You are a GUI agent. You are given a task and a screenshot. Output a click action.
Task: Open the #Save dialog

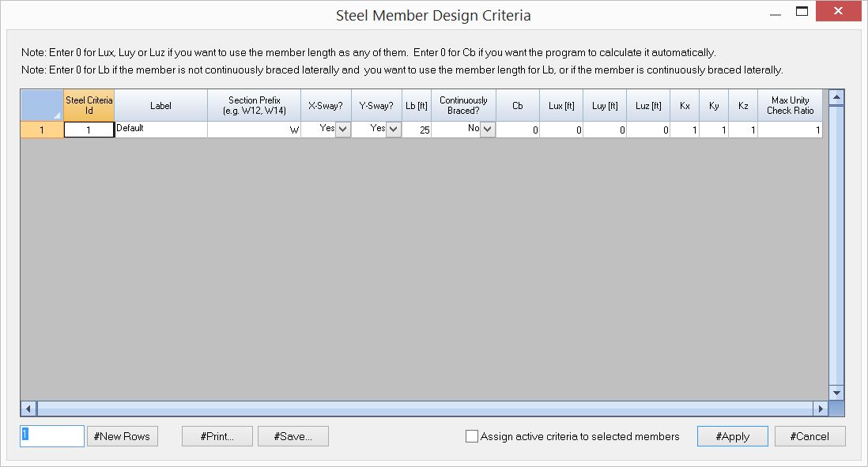coord(292,435)
